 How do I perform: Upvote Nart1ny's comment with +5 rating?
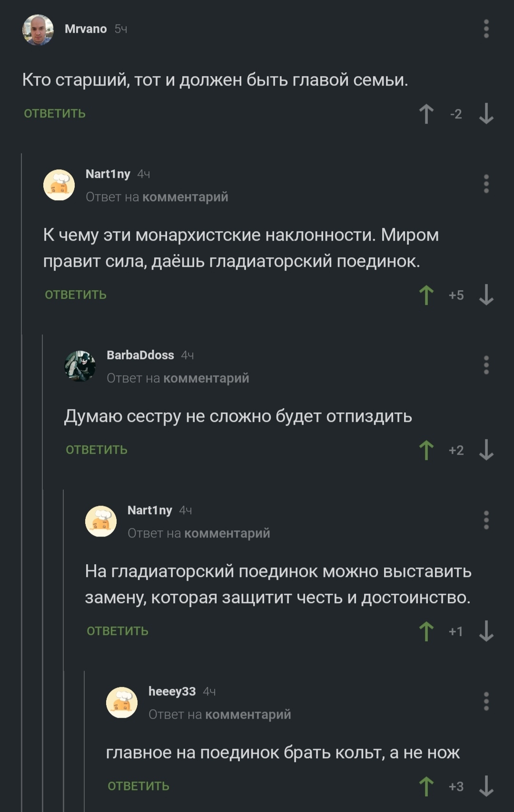(x=426, y=295)
